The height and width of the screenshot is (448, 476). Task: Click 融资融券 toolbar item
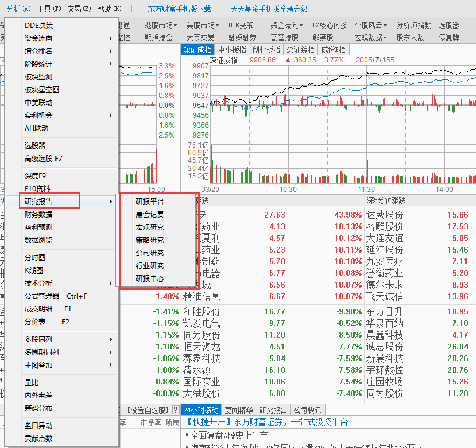pyautogui.click(x=242, y=38)
